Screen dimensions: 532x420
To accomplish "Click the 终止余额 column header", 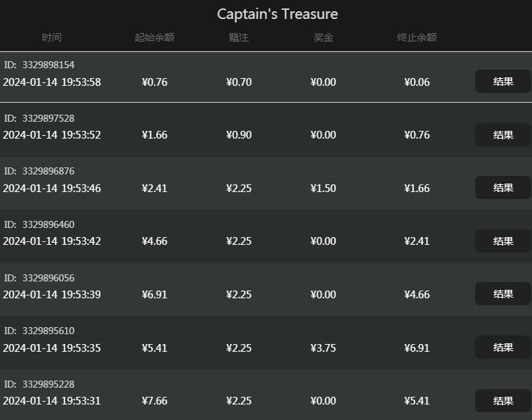I will pyautogui.click(x=417, y=37).
